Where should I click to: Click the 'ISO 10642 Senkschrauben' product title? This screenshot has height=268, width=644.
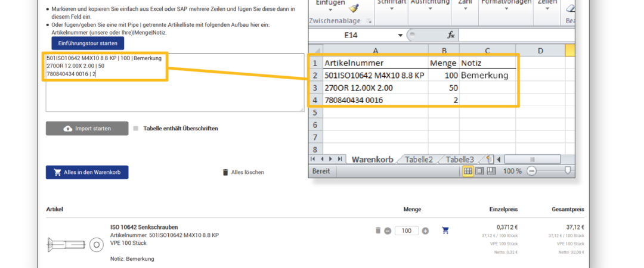144,228
